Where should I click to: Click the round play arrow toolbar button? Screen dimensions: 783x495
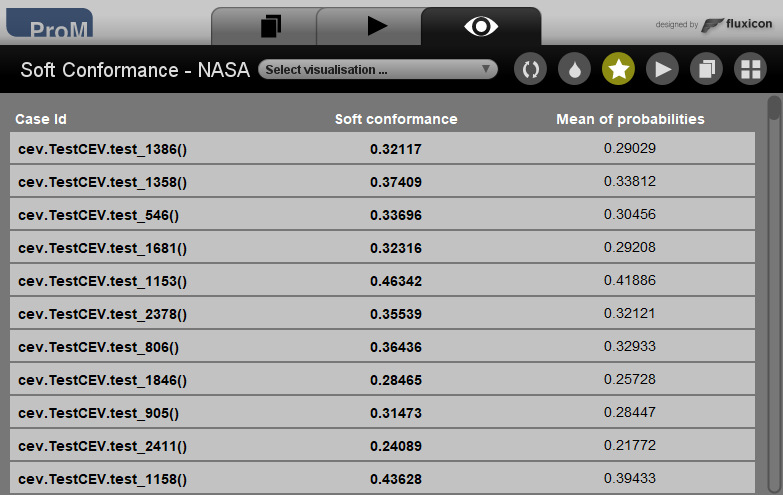pyautogui.click(x=662, y=70)
